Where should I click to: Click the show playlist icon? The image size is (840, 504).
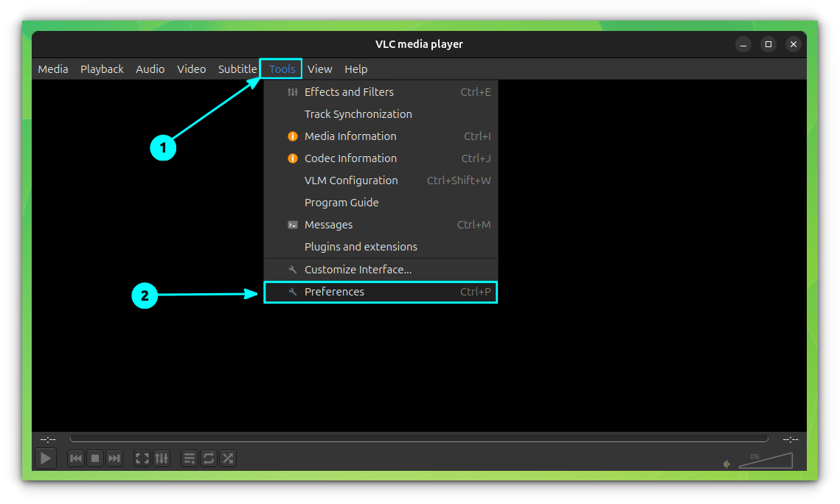pyautogui.click(x=190, y=458)
